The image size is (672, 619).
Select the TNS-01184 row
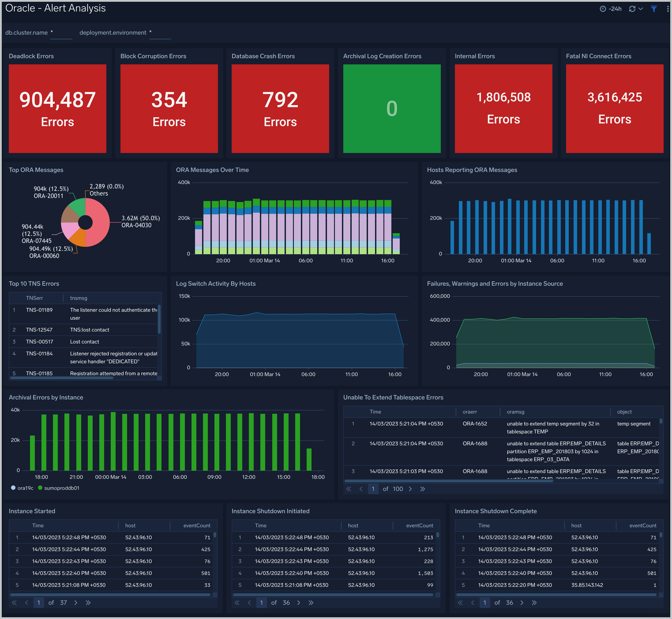point(83,357)
